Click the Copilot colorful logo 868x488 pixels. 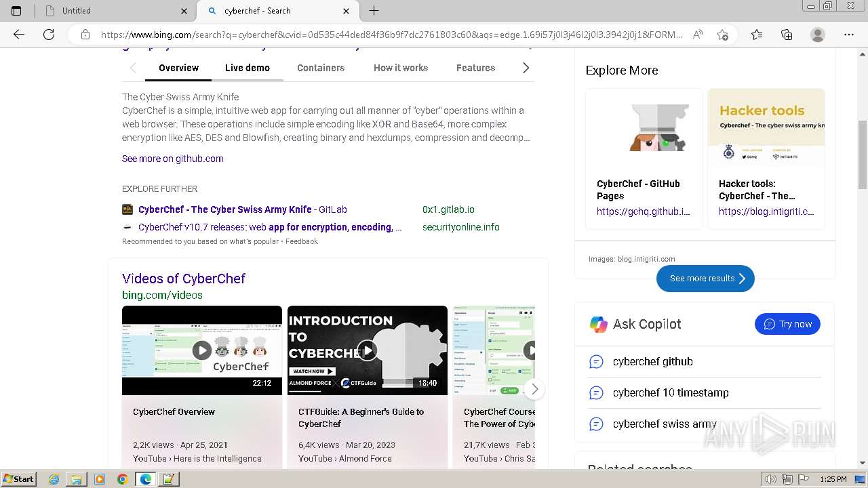pos(599,325)
